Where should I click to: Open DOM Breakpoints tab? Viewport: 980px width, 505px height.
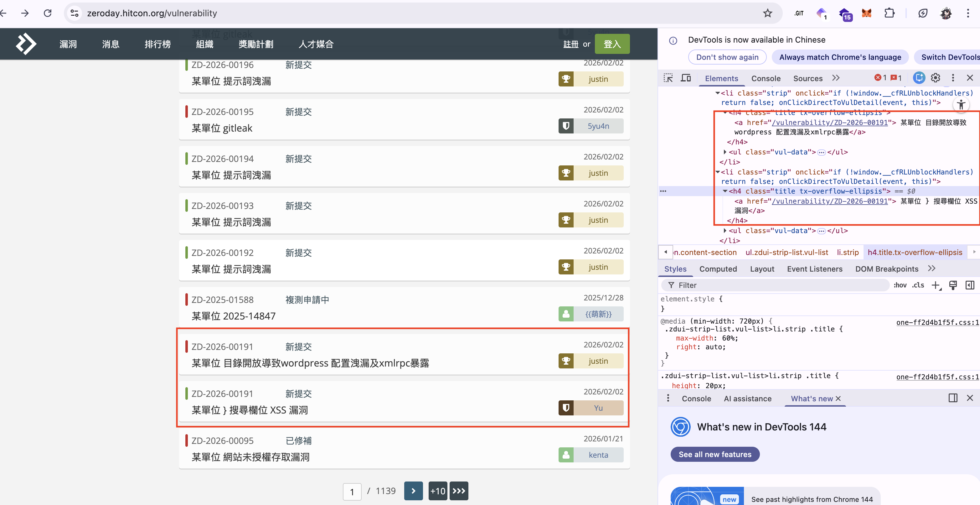point(886,269)
